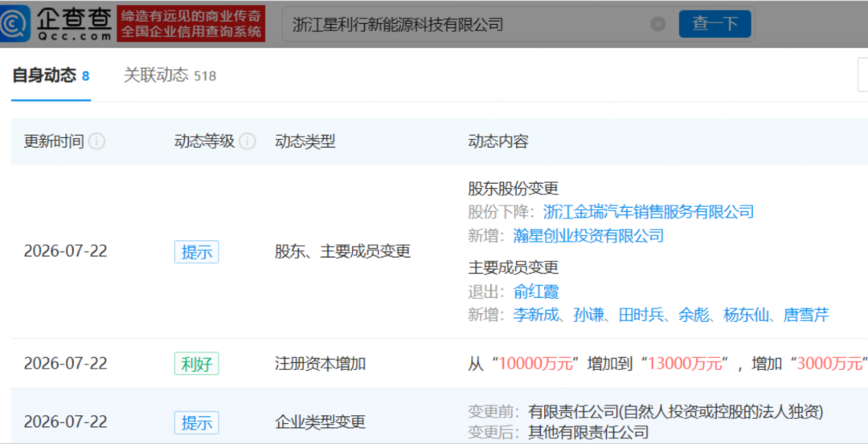Click the 10000万元 value

tap(535, 363)
